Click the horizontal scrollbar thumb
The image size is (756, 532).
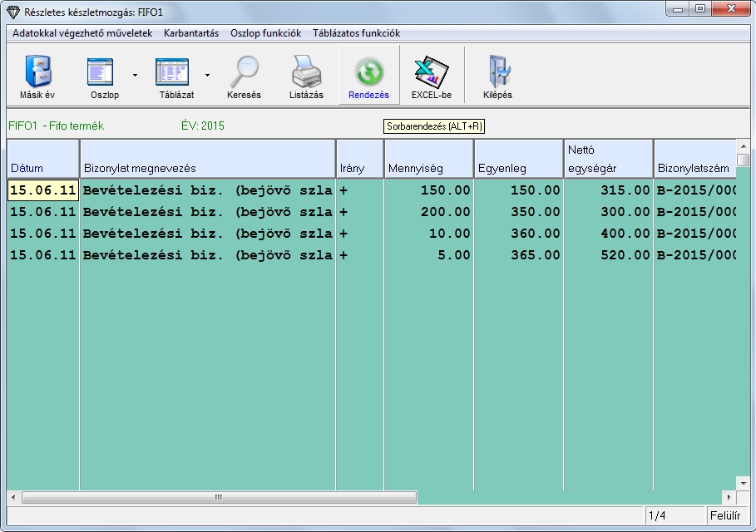tap(220, 497)
